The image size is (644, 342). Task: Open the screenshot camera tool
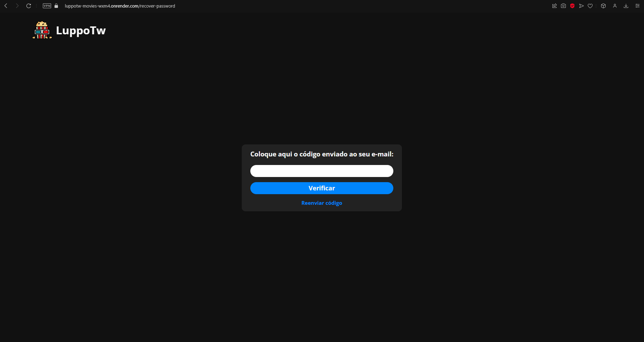tap(563, 6)
